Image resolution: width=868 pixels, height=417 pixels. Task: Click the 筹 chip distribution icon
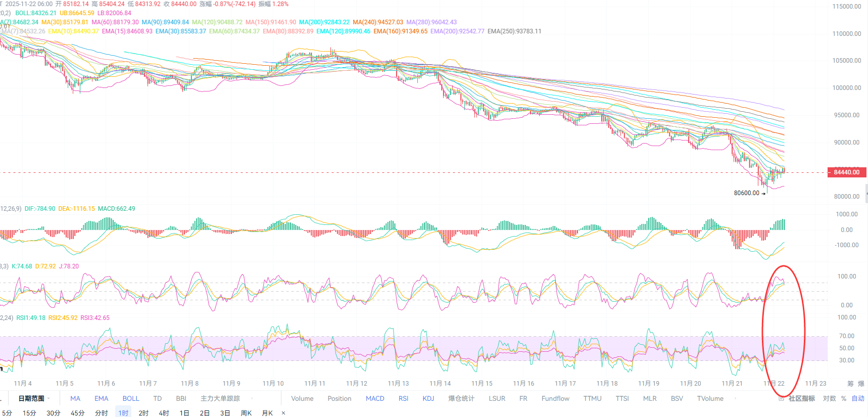tap(850, 384)
